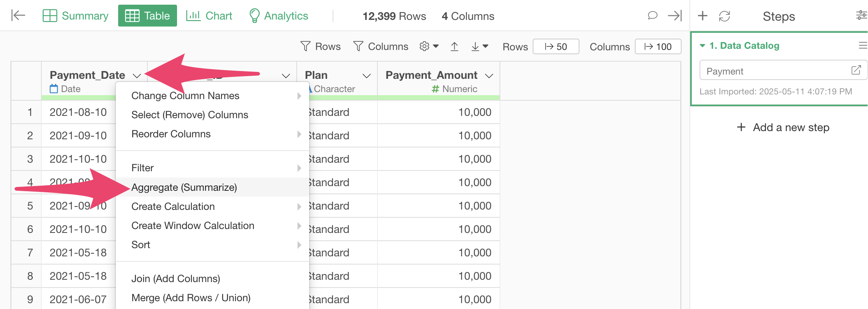The width and height of the screenshot is (868, 309).
Task: Open Payment data source external link icon
Action: (x=856, y=70)
